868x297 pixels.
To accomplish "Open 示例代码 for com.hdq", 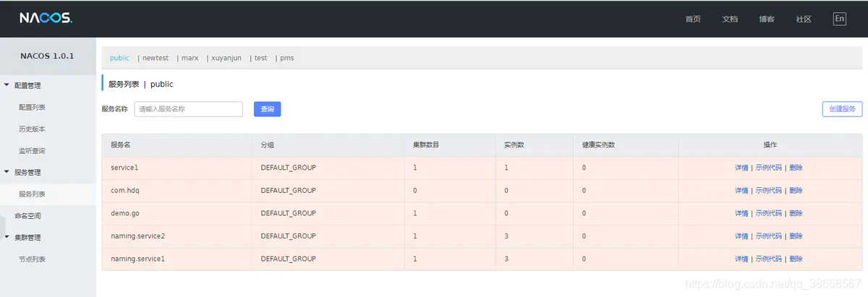I will [769, 191].
